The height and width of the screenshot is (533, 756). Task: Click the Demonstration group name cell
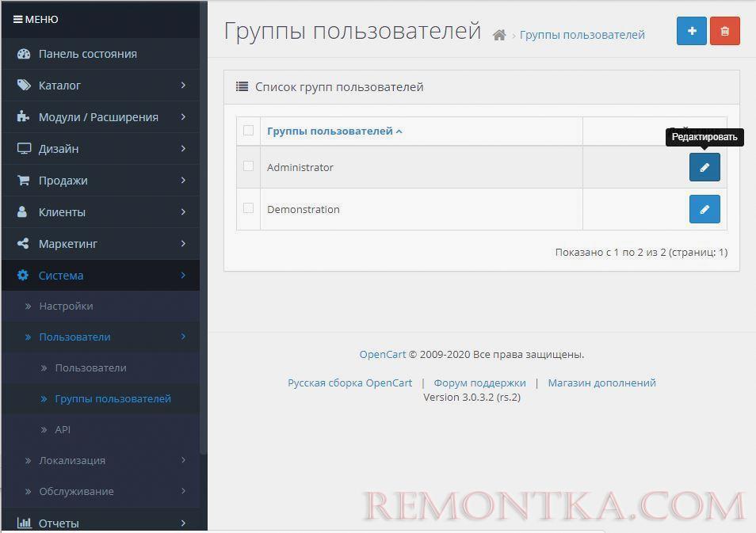click(x=421, y=209)
